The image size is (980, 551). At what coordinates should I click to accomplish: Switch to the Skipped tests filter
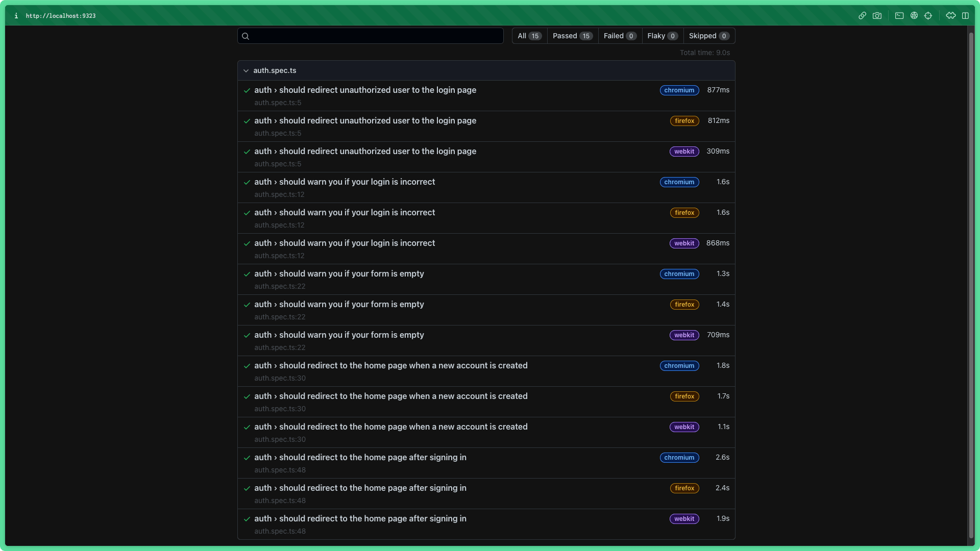tap(708, 36)
